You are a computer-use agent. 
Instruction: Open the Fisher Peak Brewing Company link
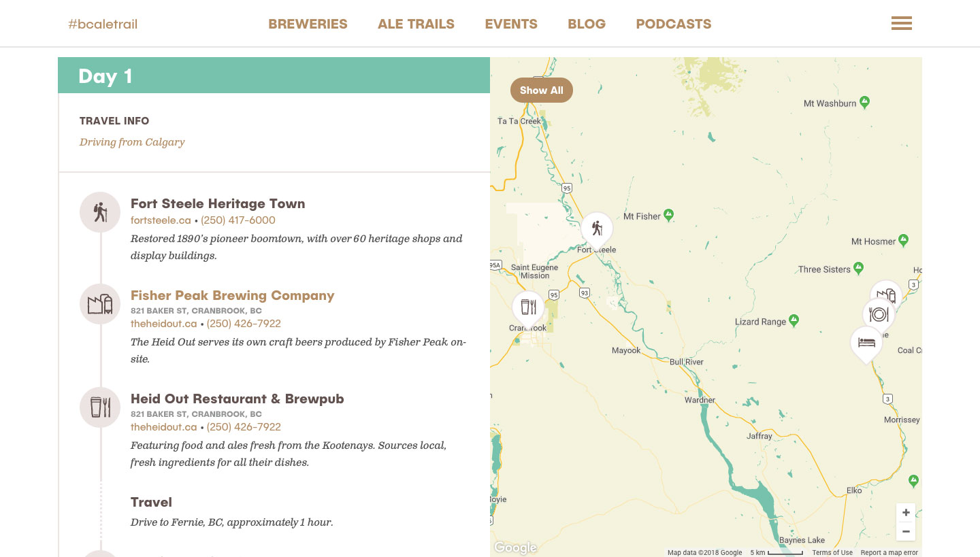click(x=233, y=295)
